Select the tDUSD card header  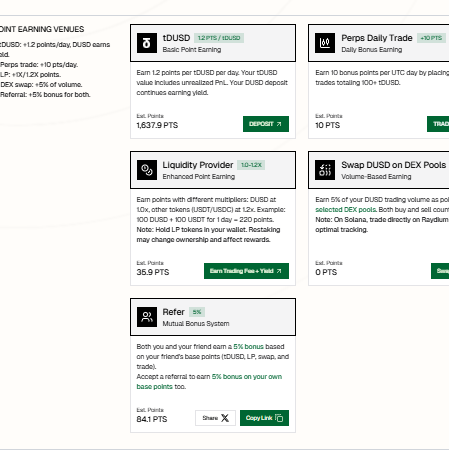[213, 43]
